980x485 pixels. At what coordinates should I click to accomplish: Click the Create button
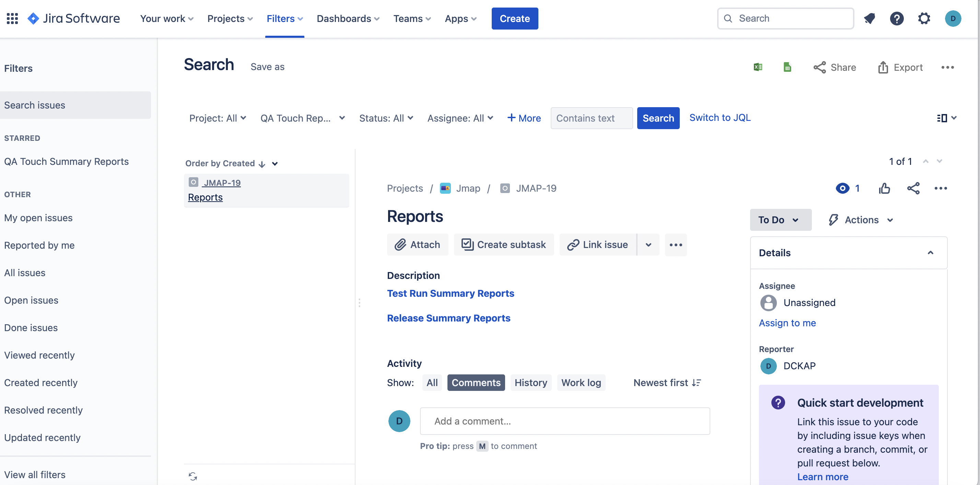pyautogui.click(x=515, y=18)
